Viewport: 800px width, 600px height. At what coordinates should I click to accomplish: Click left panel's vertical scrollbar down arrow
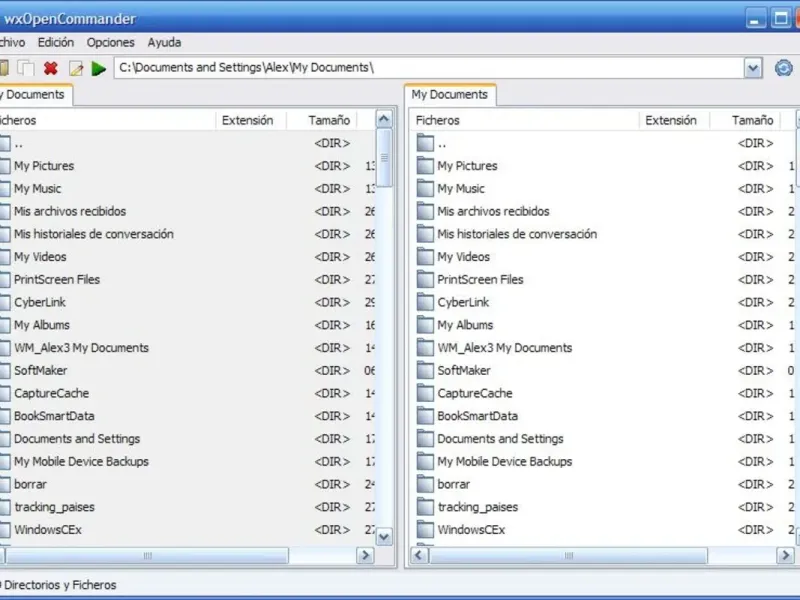pyautogui.click(x=384, y=536)
